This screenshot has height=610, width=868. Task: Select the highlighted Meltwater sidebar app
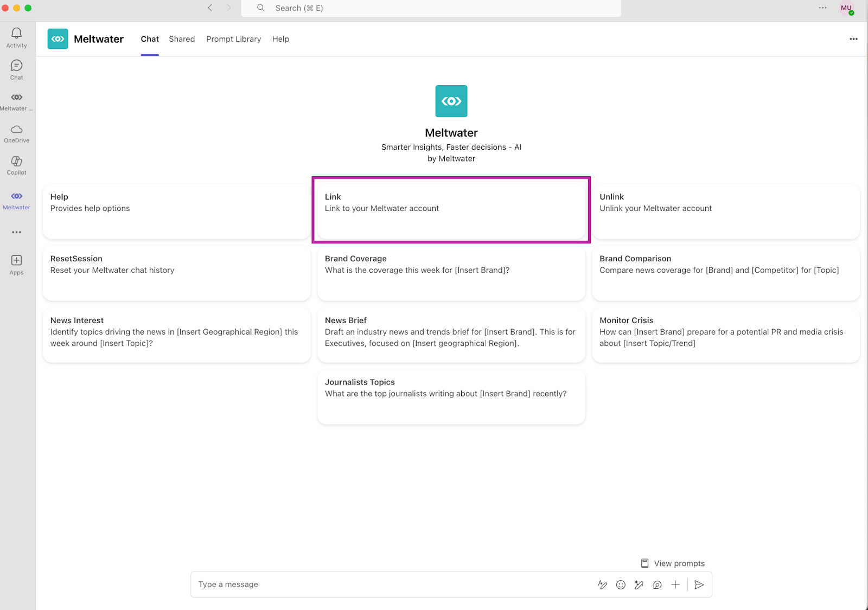pos(17,200)
